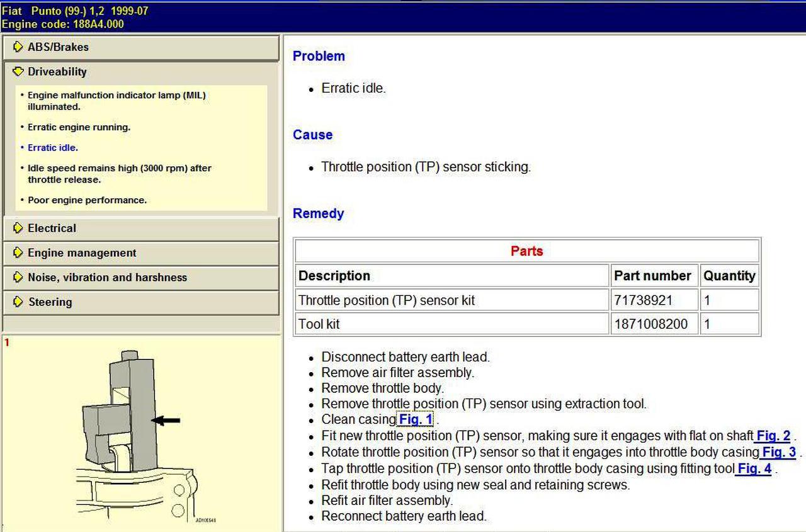Screen dimensions: 806x532
Task: Click the 'Parts' table heading
Action: 527,251
